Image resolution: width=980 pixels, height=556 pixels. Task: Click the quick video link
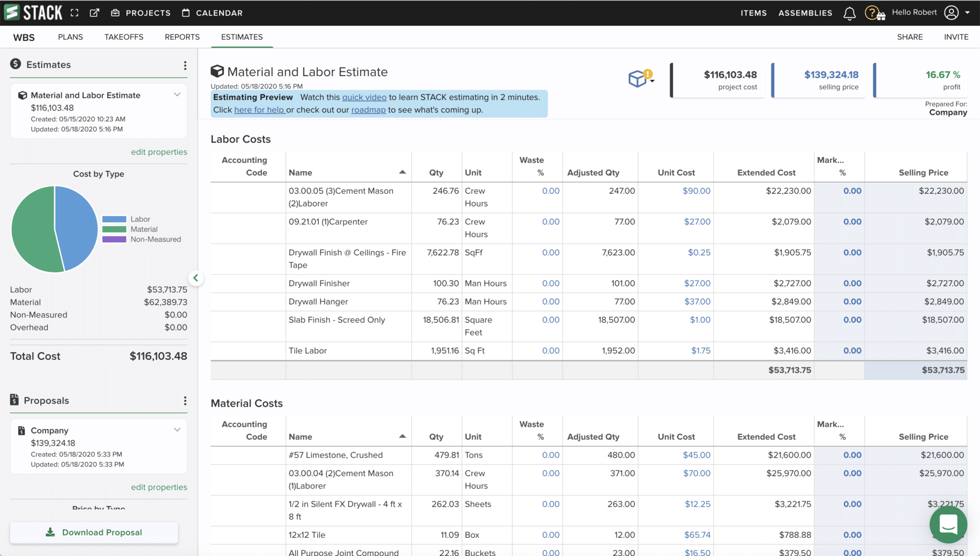point(364,97)
